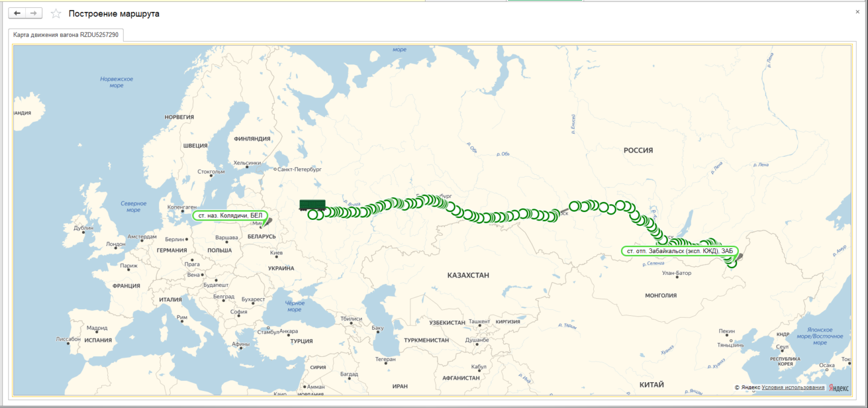Click the Тегеран city label
The image size is (868, 408).
coord(385,359)
